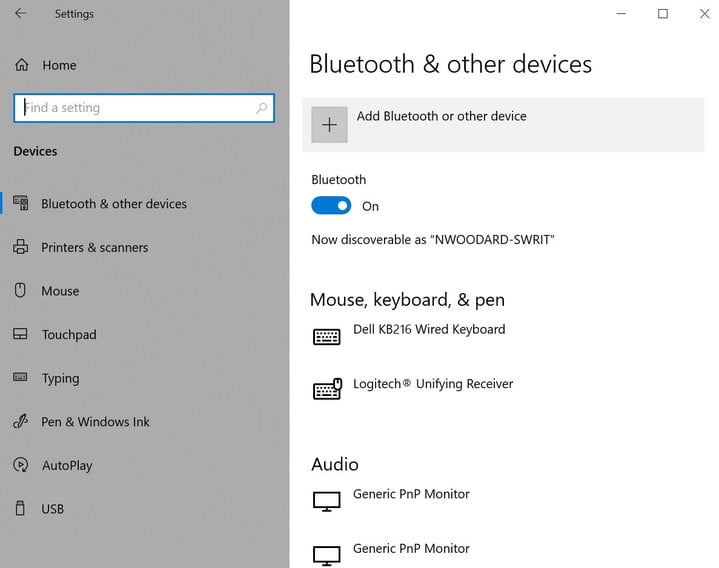Screen dimensions: 719x568
Task: Select the Printers & scanners icon
Action: (21, 247)
